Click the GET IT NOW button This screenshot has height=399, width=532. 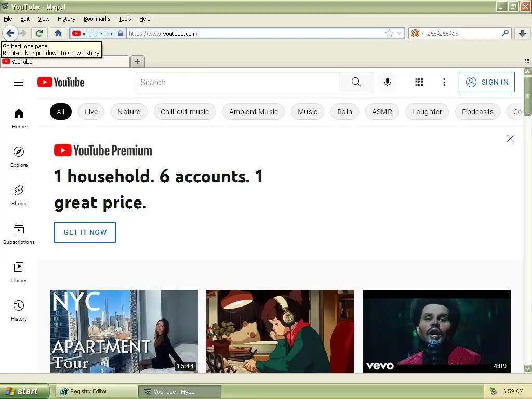pyautogui.click(x=85, y=232)
